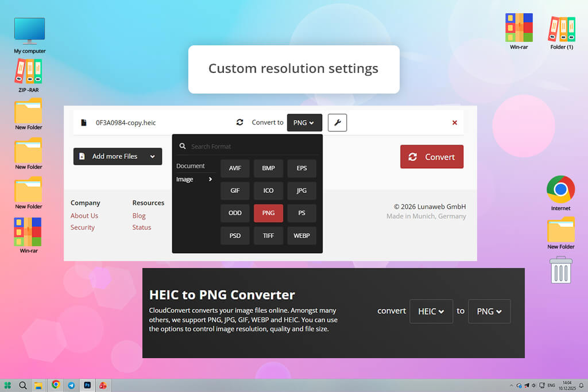Open the HEIC source format dropdown

(431, 312)
